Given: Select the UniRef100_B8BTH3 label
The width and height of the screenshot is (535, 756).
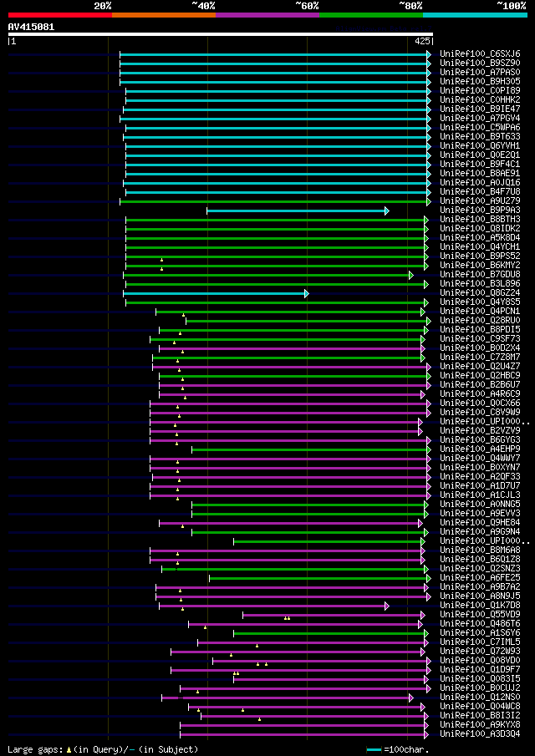Looking at the screenshot, I should [x=480, y=220].
